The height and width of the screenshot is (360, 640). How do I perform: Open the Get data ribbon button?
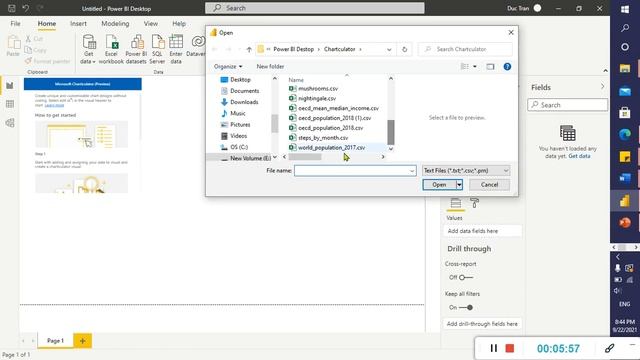tap(88, 49)
